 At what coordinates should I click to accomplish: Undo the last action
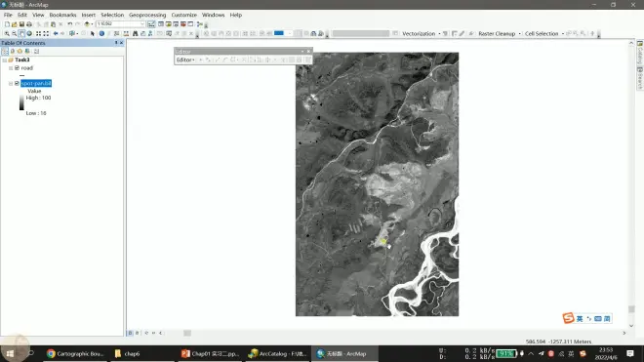coord(70,24)
